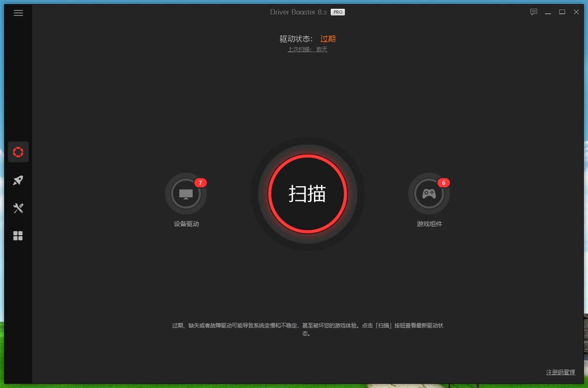
Task: Open the Tools wrench icon in the sidebar
Action: (18, 208)
